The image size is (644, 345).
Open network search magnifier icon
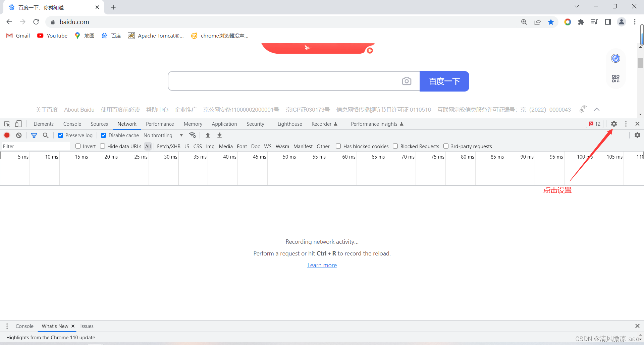click(x=46, y=135)
